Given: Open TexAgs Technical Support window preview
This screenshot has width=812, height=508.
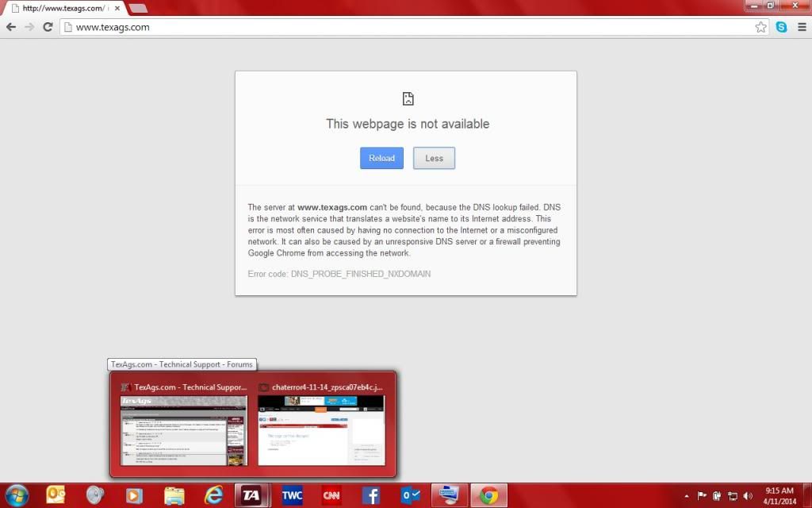Looking at the screenshot, I should [x=183, y=429].
